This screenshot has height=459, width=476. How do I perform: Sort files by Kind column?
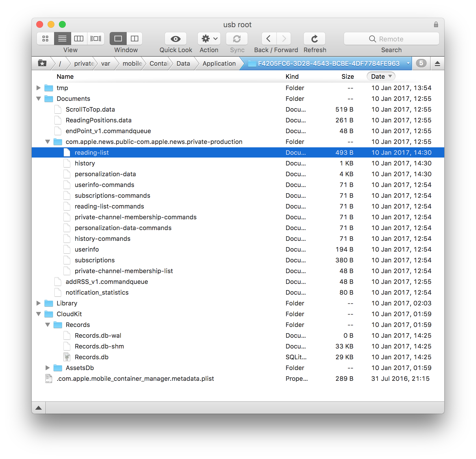(292, 76)
